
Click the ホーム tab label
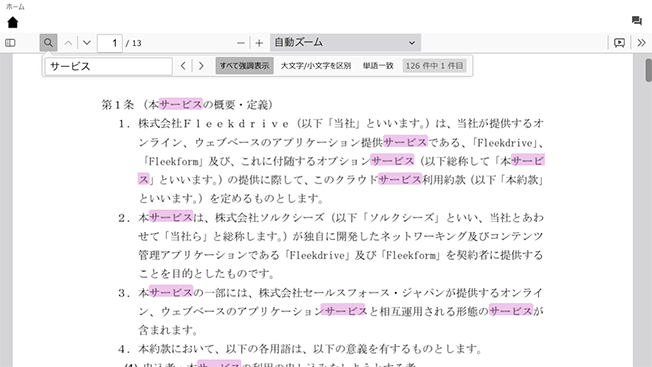pos(15,7)
